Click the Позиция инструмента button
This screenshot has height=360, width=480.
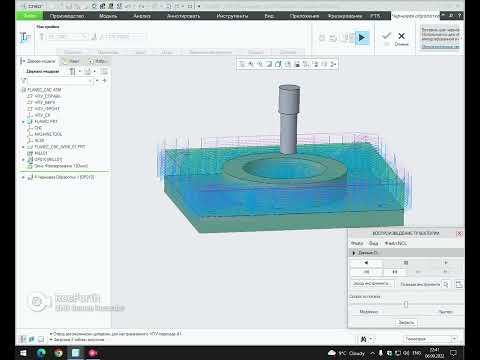click(x=420, y=284)
